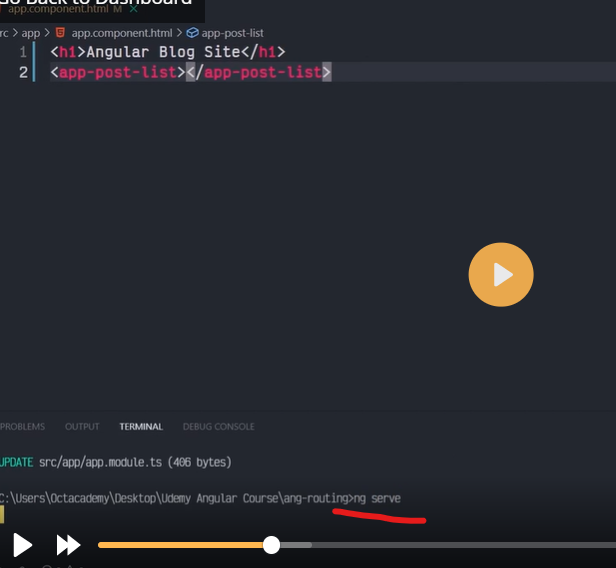616x568 pixels.
Task: Switch to the OUTPUT tab
Action: tap(82, 426)
